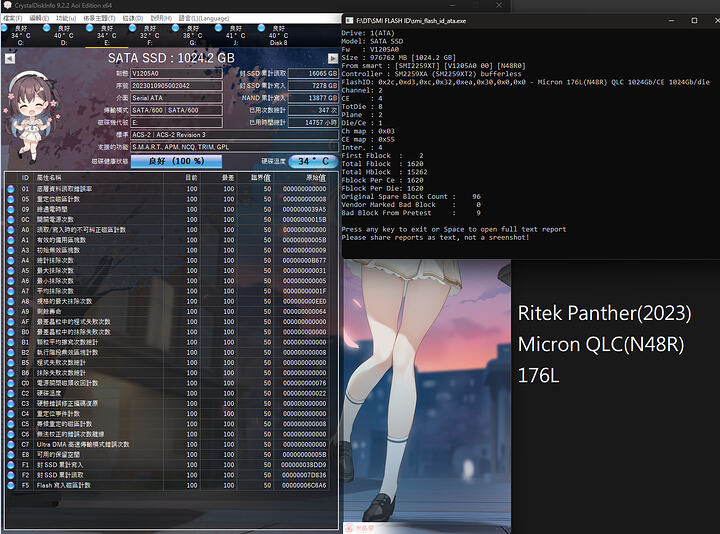Click status orb for attribute B5 row
This screenshot has width=720, height=534.
pyautogui.click(x=11, y=363)
